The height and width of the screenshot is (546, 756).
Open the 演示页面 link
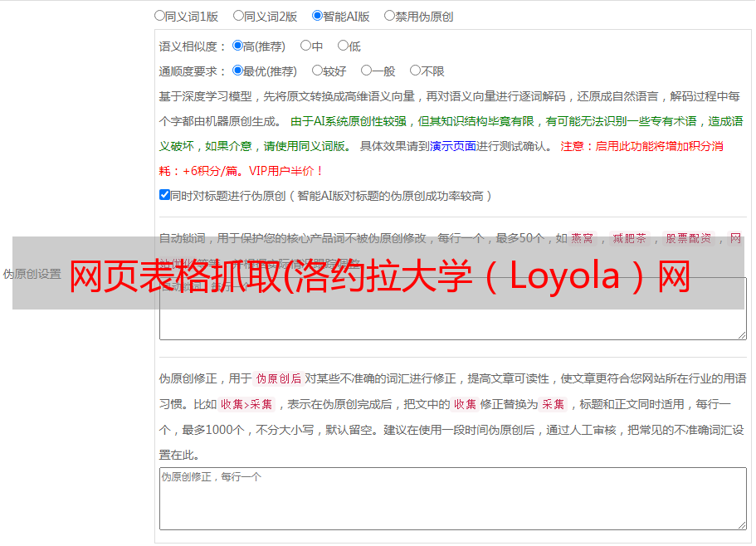[452, 146]
